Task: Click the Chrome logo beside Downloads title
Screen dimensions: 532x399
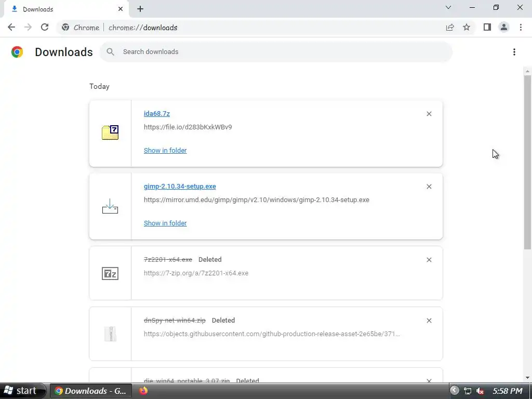Action: pos(17,52)
